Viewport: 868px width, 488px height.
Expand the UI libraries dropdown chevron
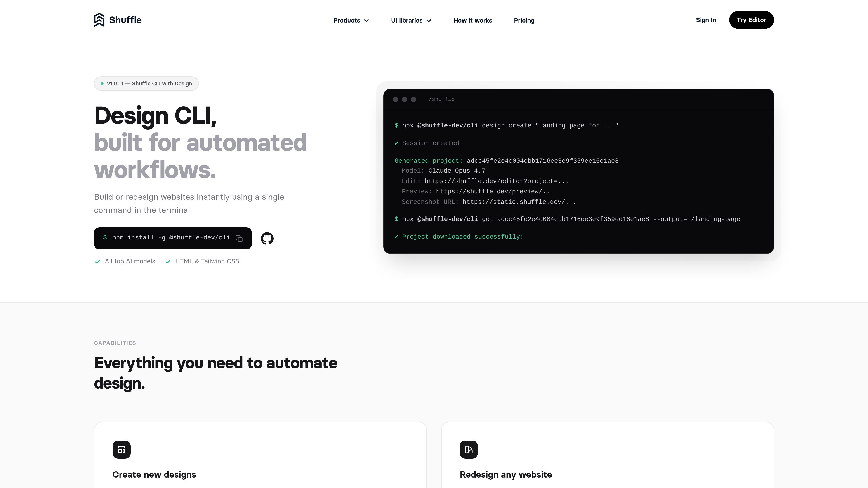(x=429, y=21)
